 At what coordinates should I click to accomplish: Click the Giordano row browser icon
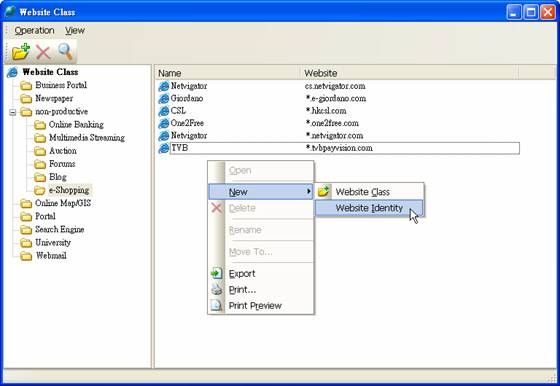[x=164, y=99]
